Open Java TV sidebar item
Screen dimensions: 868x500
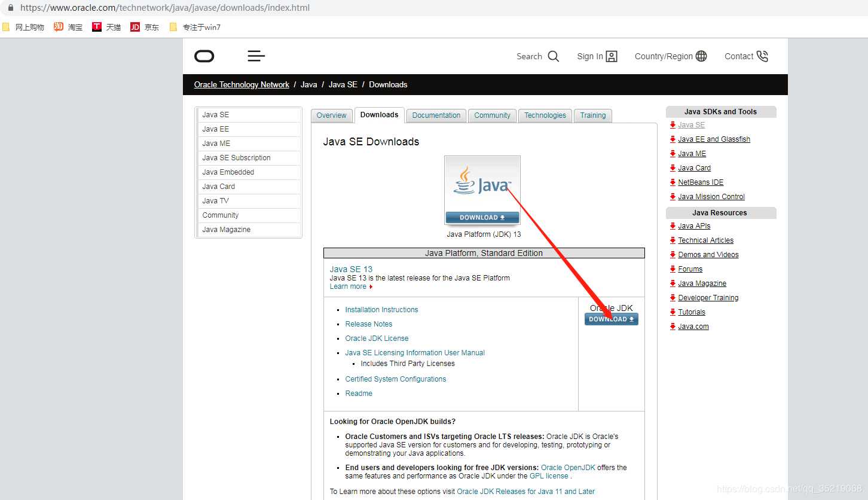(249, 201)
